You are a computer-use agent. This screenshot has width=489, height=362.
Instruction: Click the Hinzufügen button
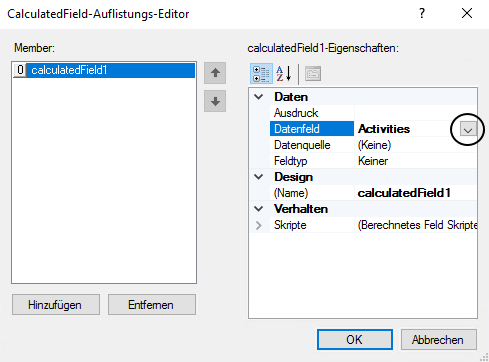coord(56,304)
